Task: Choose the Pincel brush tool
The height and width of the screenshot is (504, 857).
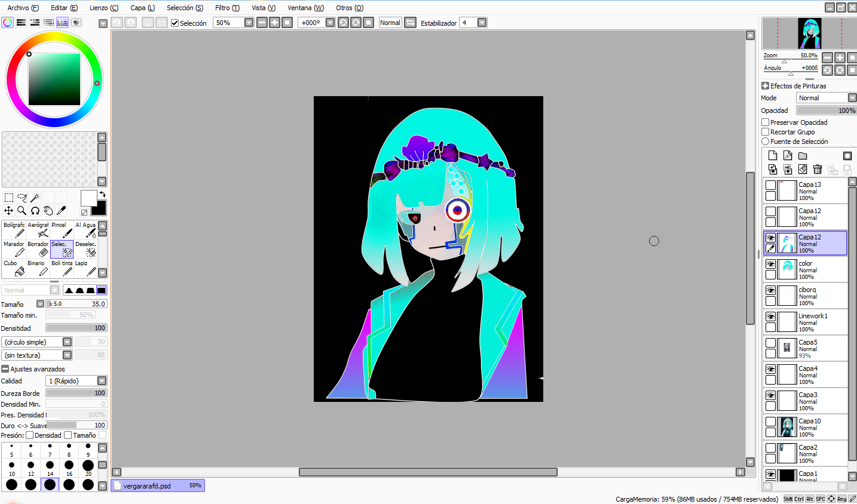Action: 62,230
